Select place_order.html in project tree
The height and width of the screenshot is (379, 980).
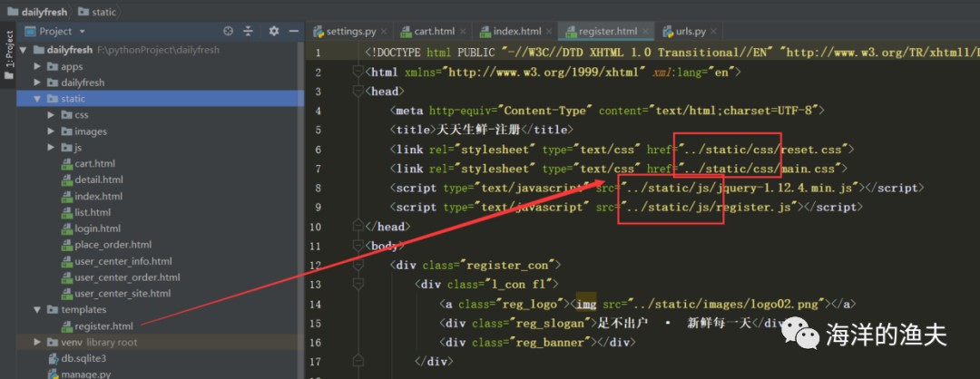(113, 245)
